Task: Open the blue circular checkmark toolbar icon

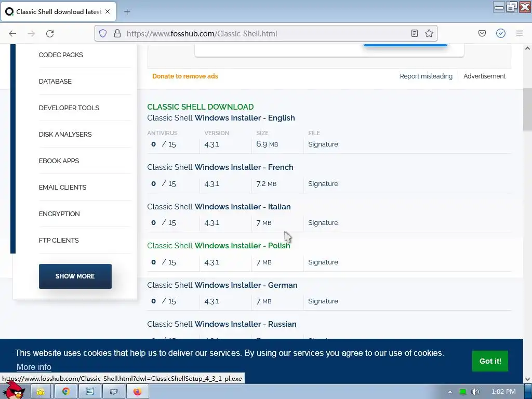Action: pyautogui.click(x=501, y=33)
